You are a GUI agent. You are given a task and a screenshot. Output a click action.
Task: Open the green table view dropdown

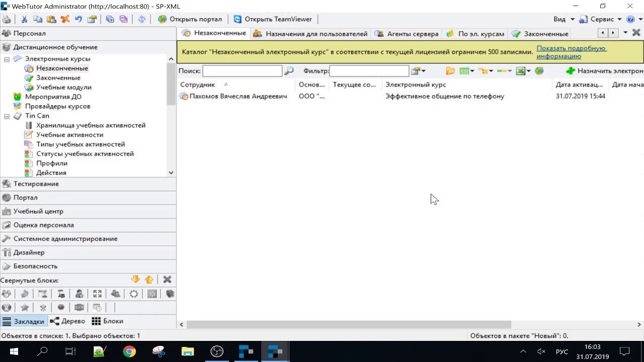467,71
